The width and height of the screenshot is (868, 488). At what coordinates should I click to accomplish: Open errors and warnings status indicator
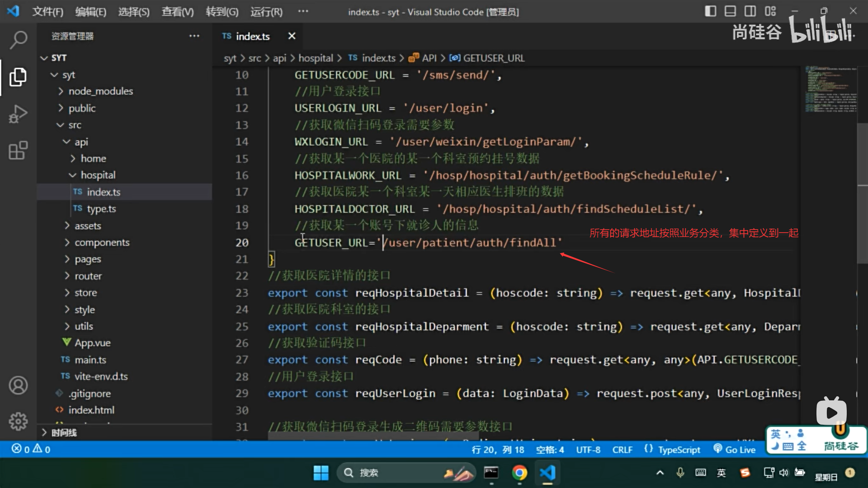31,449
